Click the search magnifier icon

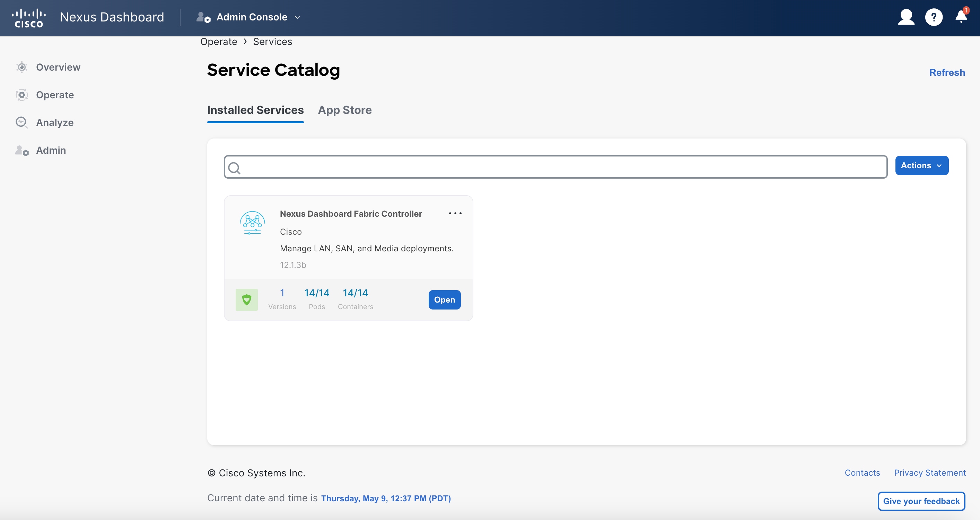[x=234, y=168]
